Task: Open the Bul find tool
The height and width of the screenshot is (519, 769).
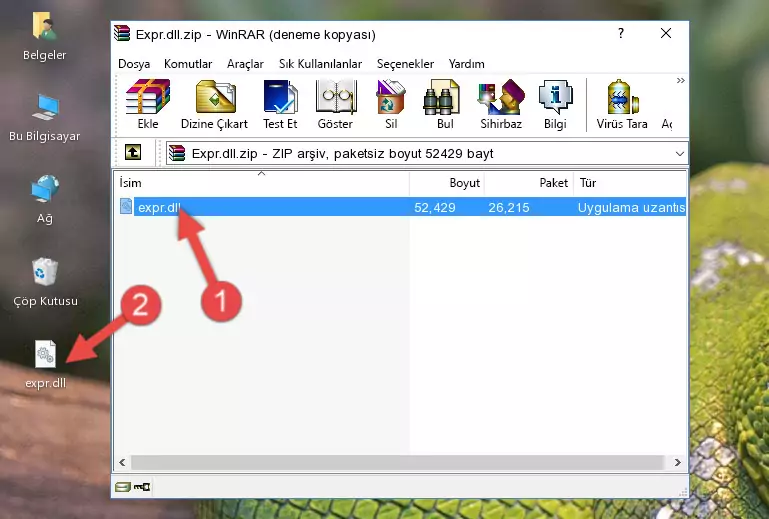Action: [x=444, y=104]
